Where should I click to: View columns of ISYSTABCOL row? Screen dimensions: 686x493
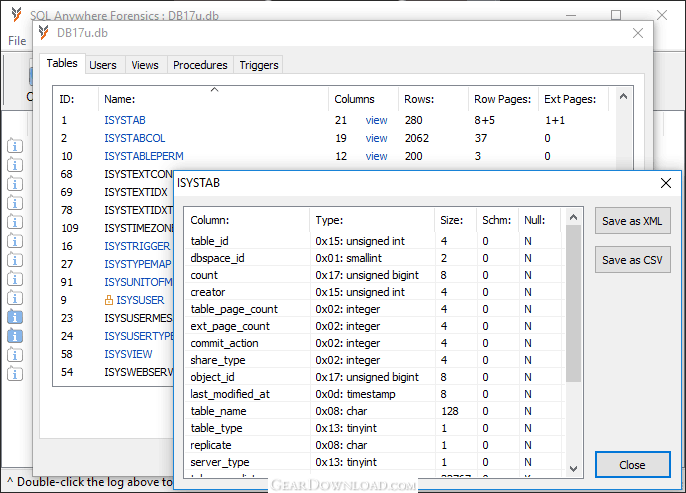point(376,138)
